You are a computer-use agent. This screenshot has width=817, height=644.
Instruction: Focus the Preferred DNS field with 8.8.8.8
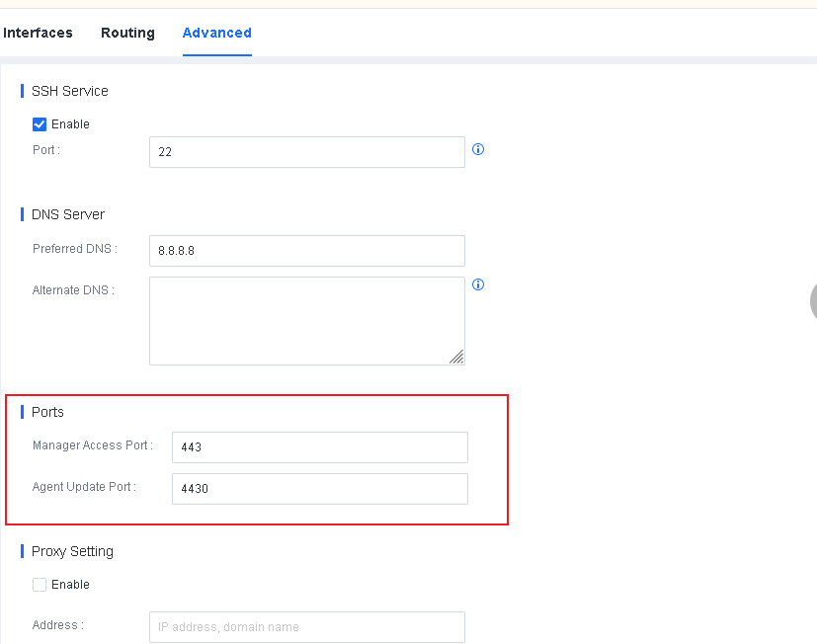click(306, 251)
